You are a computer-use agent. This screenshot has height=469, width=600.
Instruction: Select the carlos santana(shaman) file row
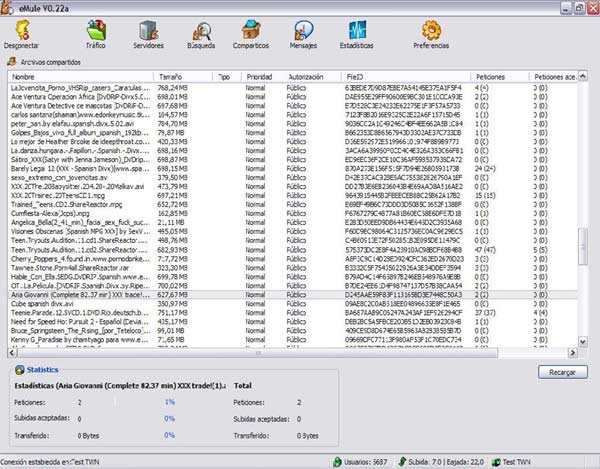click(x=293, y=115)
